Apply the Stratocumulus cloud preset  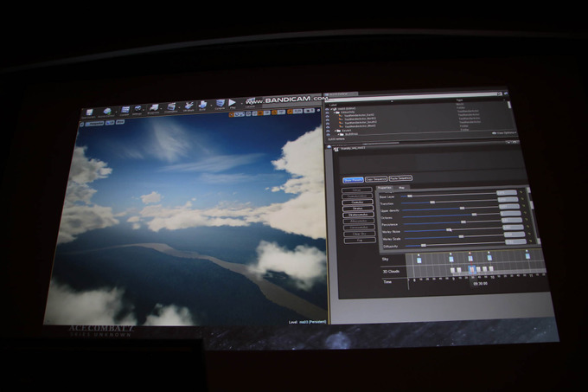click(x=358, y=215)
